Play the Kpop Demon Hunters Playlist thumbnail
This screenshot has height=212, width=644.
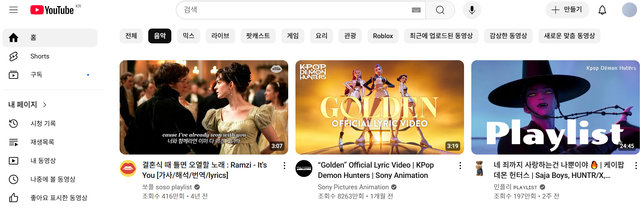tap(555, 107)
